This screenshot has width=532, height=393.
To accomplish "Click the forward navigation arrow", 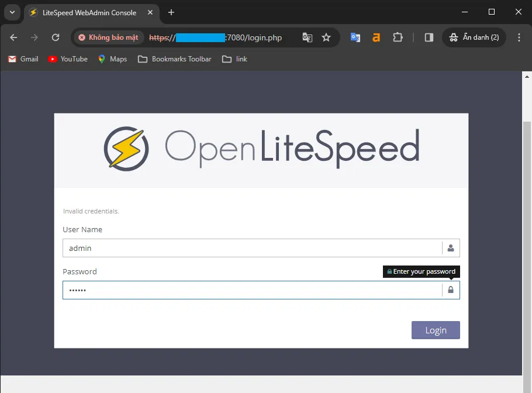I will click(x=34, y=37).
